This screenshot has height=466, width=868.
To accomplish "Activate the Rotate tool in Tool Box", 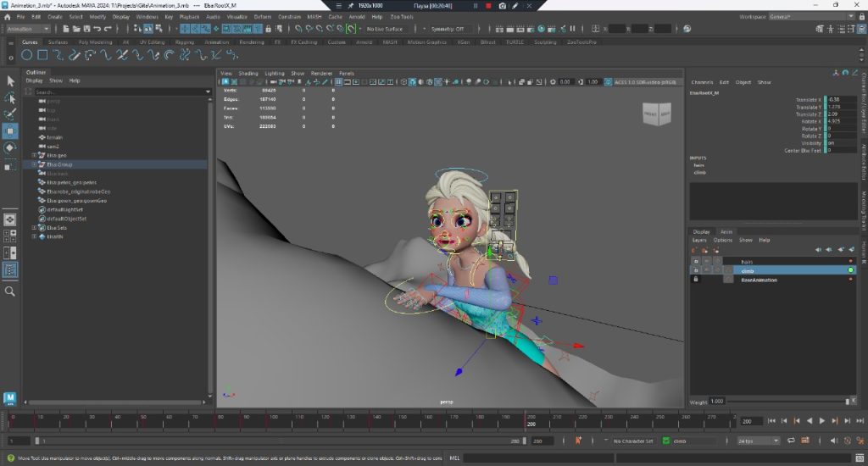I will pos(10,147).
